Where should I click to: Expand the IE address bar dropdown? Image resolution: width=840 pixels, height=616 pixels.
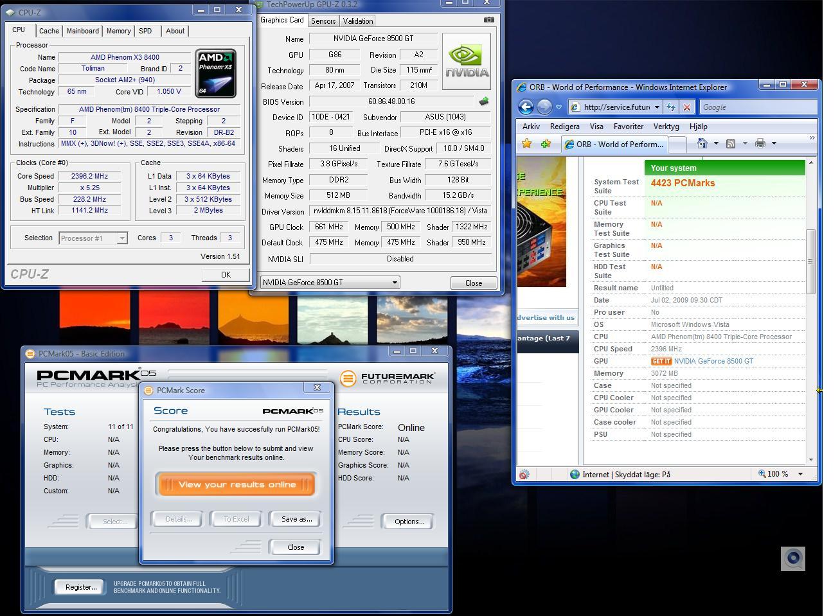tap(657, 107)
